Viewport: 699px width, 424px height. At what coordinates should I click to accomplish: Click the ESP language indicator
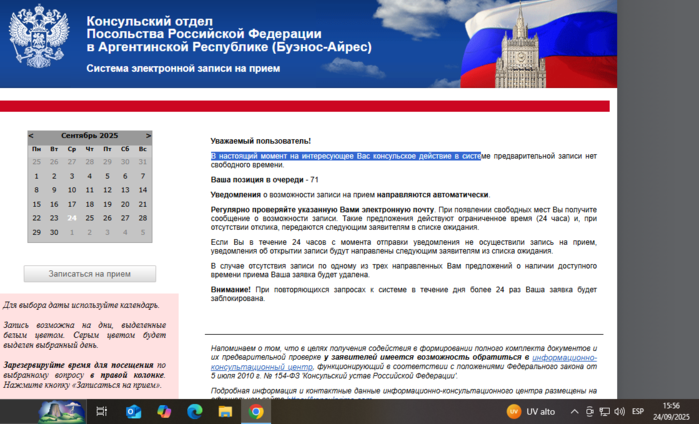tap(637, 411)
